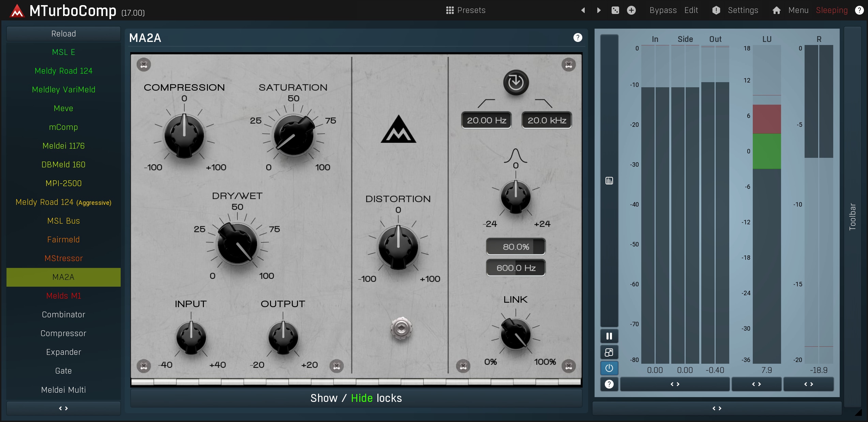Go to previous preset arrow

[x=583, y=10]
